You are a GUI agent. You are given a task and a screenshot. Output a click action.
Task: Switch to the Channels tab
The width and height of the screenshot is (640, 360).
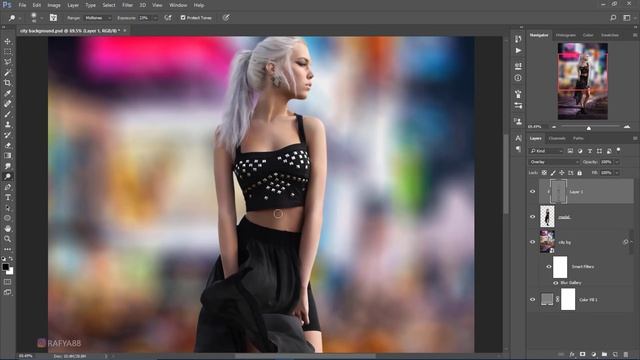[x=557, y=138]
